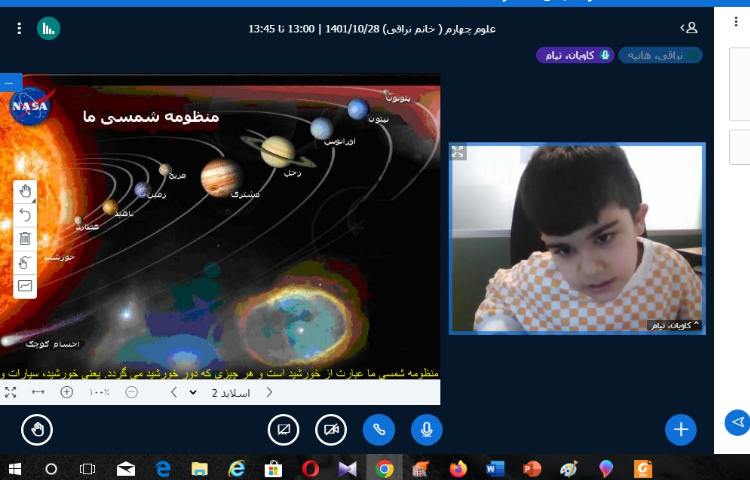Open Microsoft Store from taskbar
The height and width of the screenshot is (480, 750).
coord(273,469)
